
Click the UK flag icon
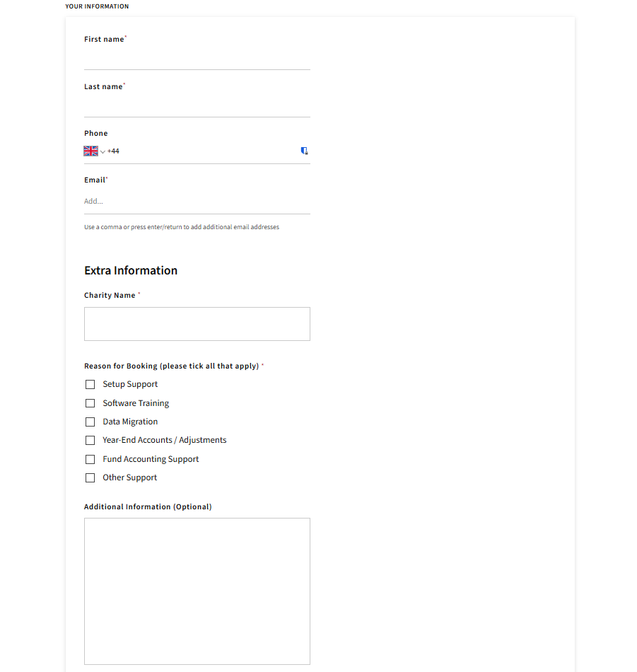click(90, 151)
